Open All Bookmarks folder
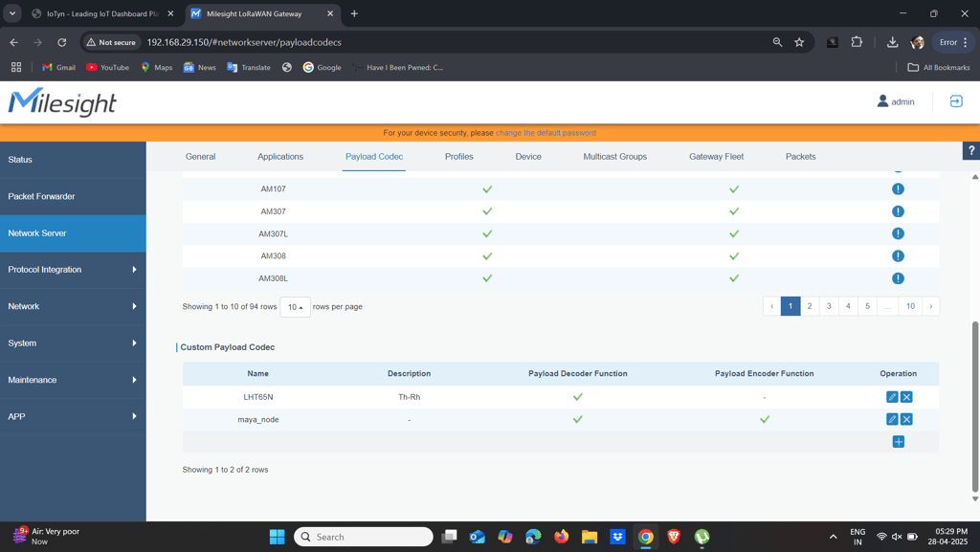 click(x=939, y=67)
